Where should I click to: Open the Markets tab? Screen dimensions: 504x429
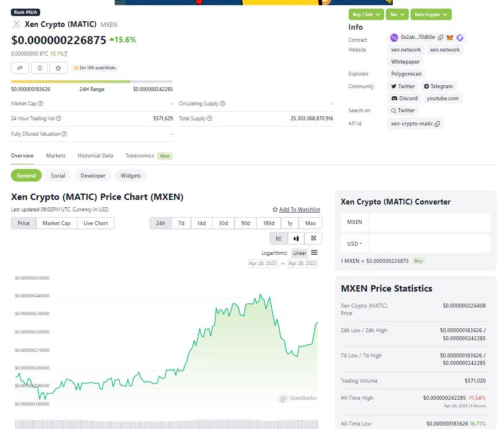pos(56,156)
